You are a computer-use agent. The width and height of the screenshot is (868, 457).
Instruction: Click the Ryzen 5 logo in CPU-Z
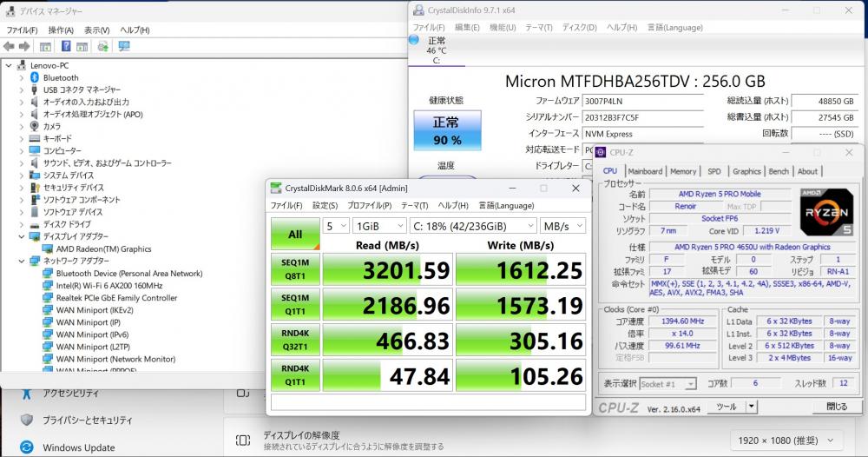pos(826,212)
